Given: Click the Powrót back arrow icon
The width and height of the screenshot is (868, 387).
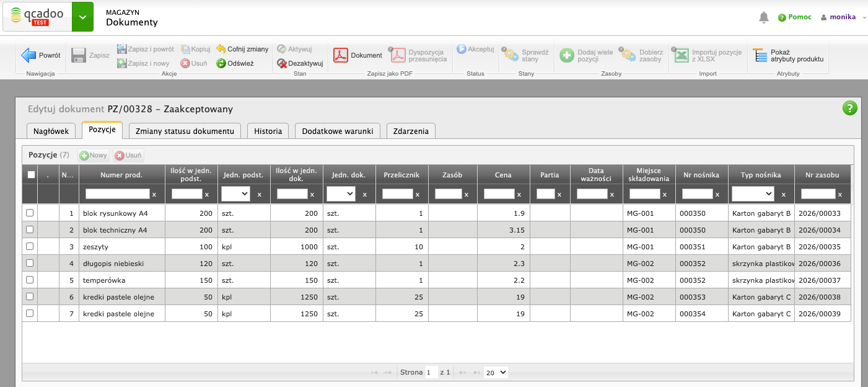Looking at the screenshot, I should [29, 55].
